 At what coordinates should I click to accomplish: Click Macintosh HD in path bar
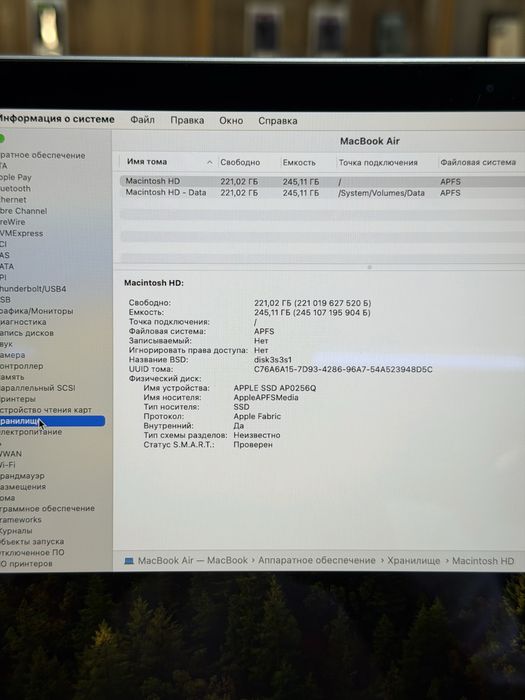pyautogui.click(x=483, y=561)
